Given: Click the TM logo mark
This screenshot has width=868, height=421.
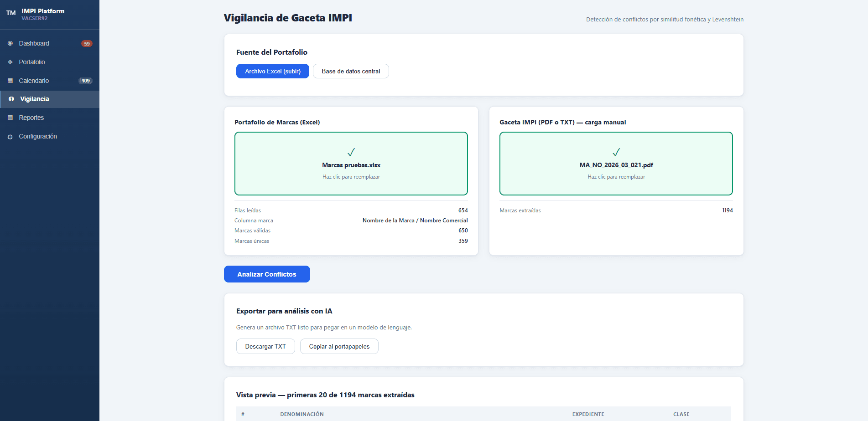Looking at the screenshot, I should pyautogui.click(x=11, y=13).
